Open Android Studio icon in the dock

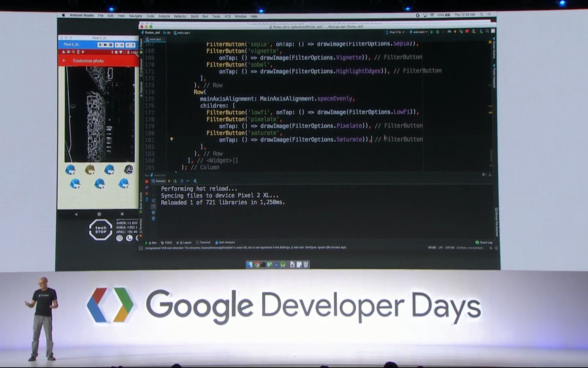tap(283, 264)
